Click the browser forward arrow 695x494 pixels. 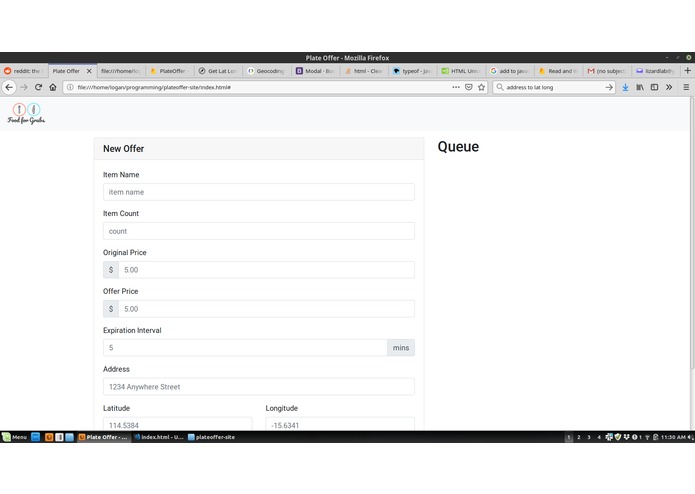pos(24,87)
